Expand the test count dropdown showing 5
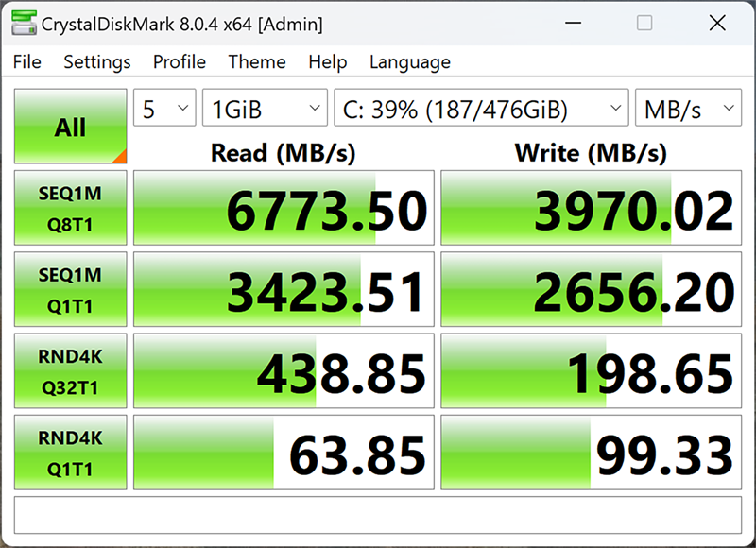 coord(164,108)
